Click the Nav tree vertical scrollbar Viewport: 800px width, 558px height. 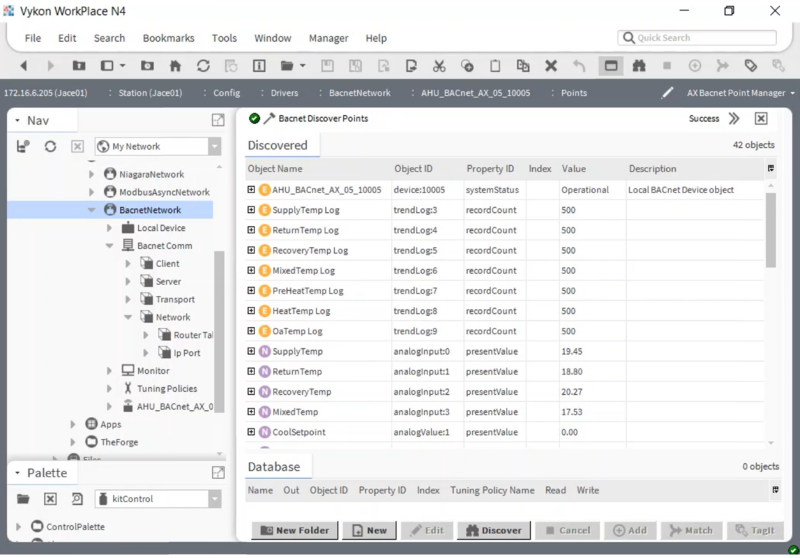click(219, 332)
